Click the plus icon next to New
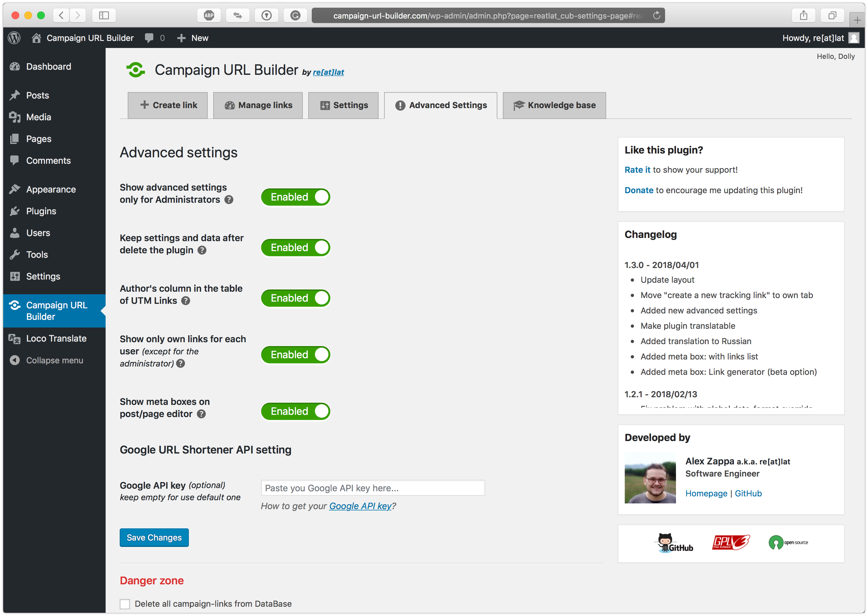Screen dimensions: 868x616 pos(181,38)
